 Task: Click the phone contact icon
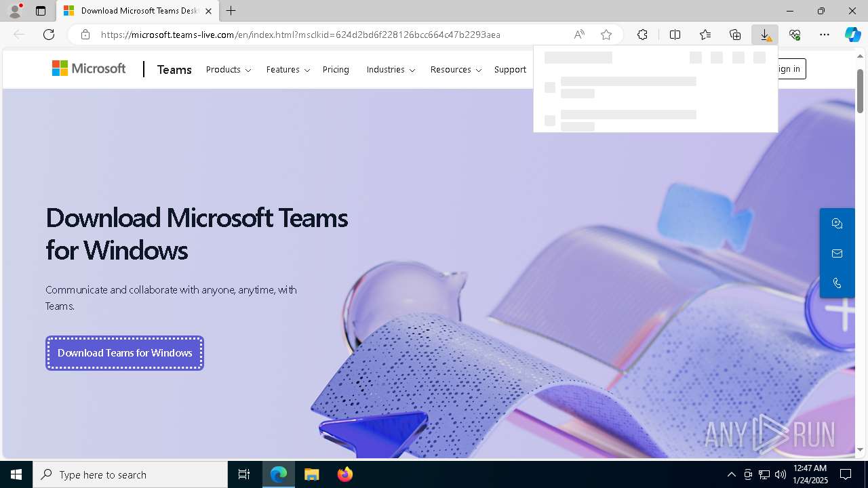[x=837, y=283]
